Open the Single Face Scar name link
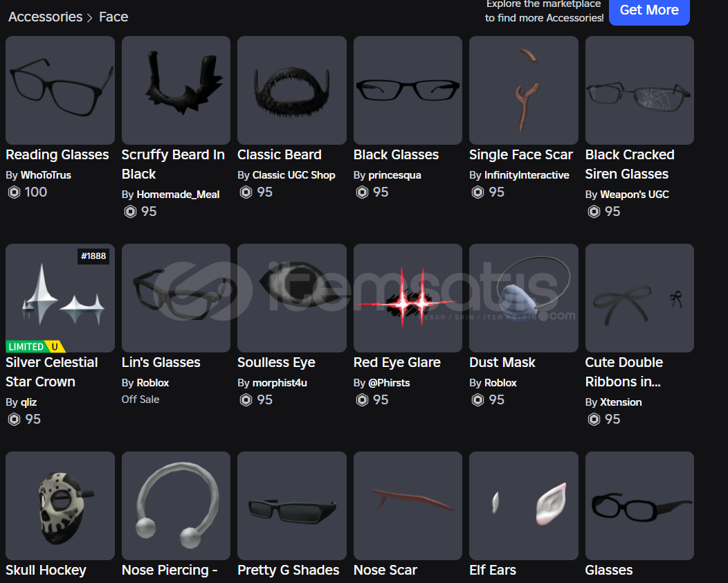Image resolution: width=728 pixels, height=583 pixels. 521,154
